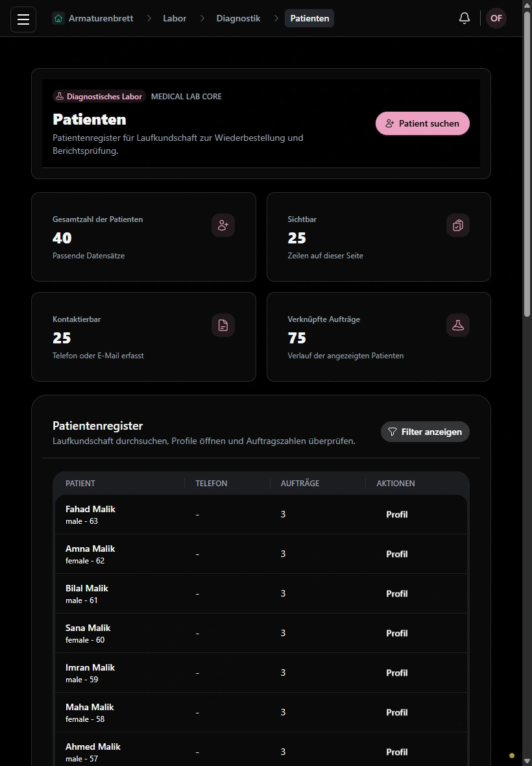Go to Diagnostik breadcrumb
532x766 pixels.
click(x=238, y=18)
